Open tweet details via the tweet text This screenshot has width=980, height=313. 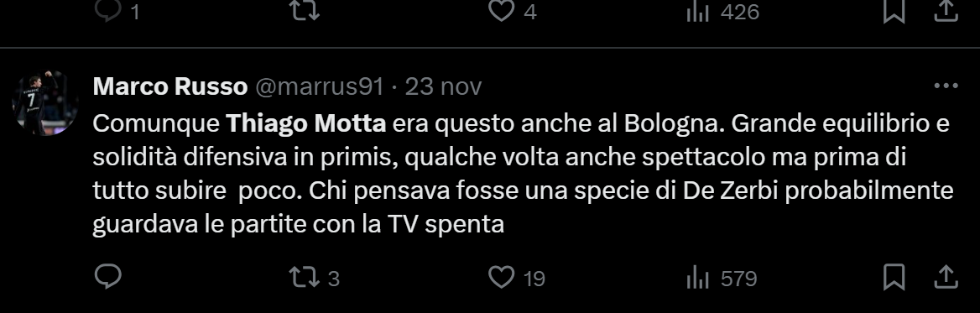(523, 174)
